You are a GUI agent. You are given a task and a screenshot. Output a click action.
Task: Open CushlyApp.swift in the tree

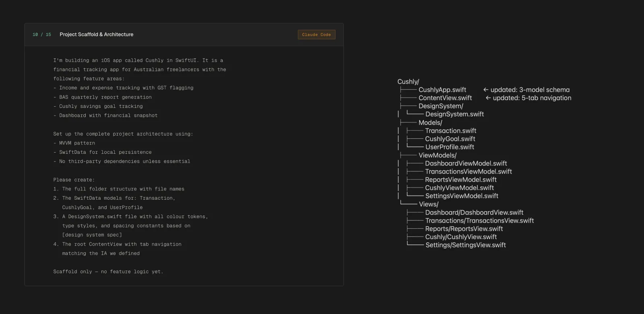442,90
